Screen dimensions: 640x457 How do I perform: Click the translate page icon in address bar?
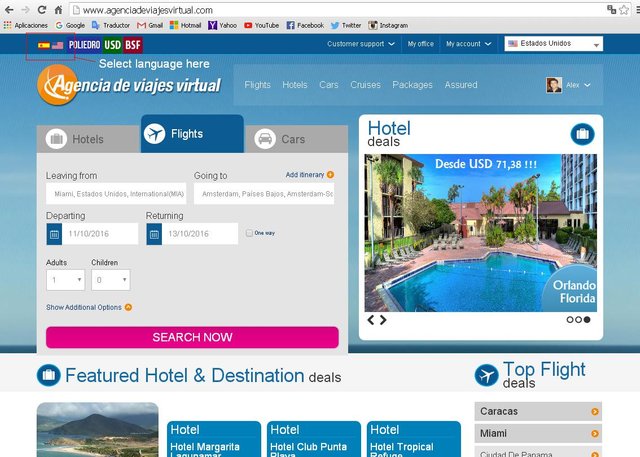(611, 9)
